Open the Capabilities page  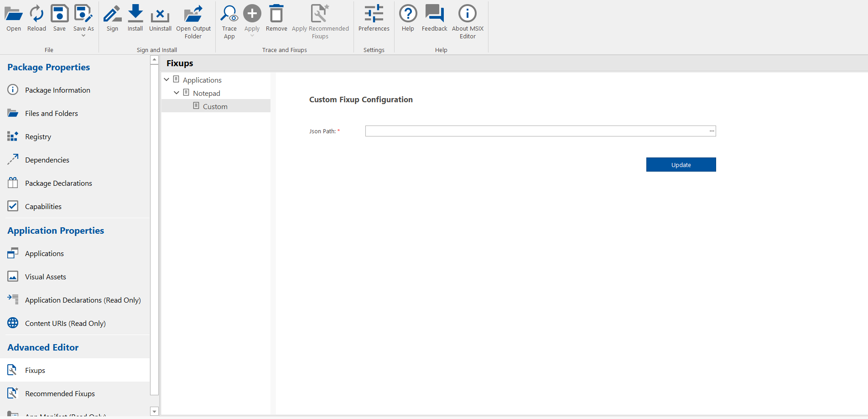click(43, 206)
